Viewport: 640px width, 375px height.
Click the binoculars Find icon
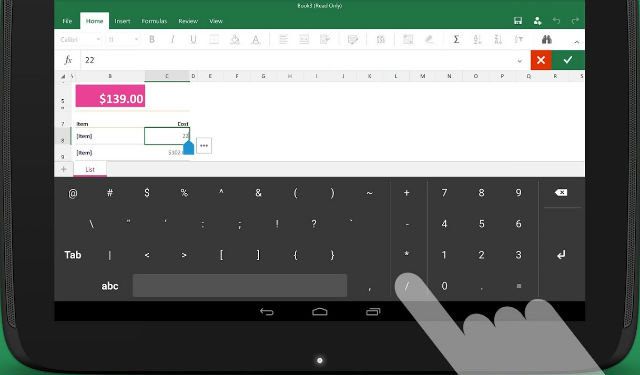click(547, 40)
